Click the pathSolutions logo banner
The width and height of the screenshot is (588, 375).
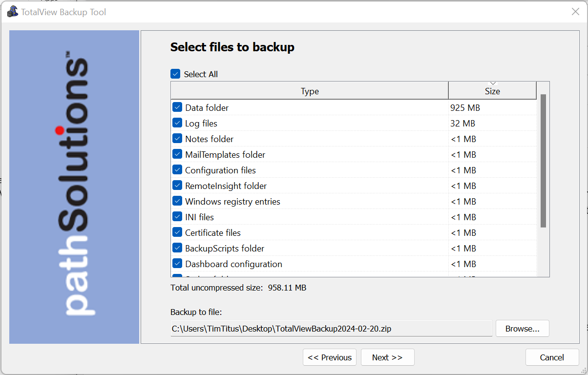coord(74,187)
